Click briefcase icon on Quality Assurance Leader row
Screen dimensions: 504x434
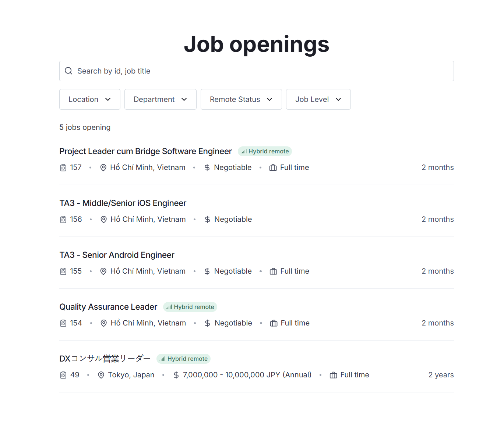click(x=274, y=323)
